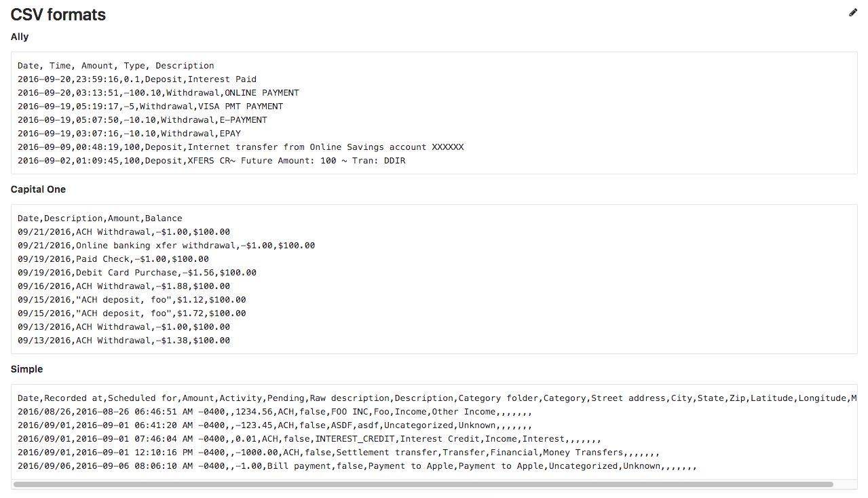This screenshot has height=498, width=868.
Task: Select the Ally section heading
Action: tap(19, 37)
